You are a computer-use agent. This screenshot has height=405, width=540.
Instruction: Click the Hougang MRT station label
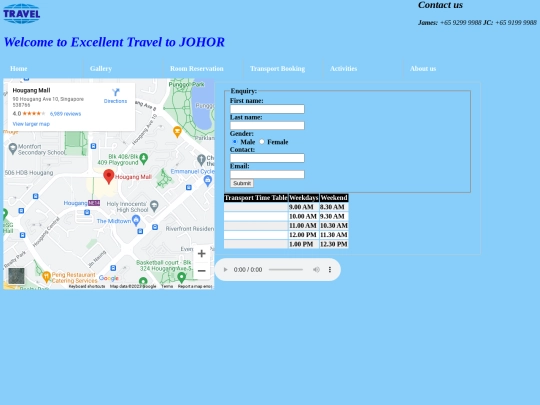click(x=82, y=203)
